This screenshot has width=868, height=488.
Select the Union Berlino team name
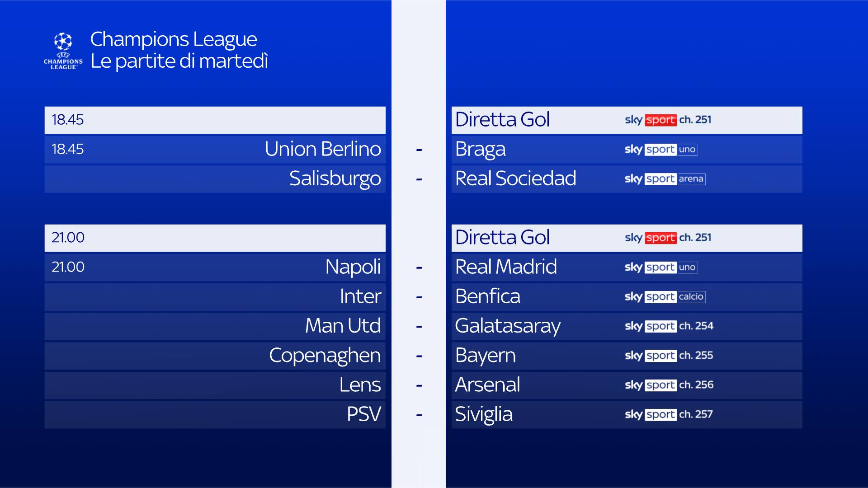coord(322,149)
